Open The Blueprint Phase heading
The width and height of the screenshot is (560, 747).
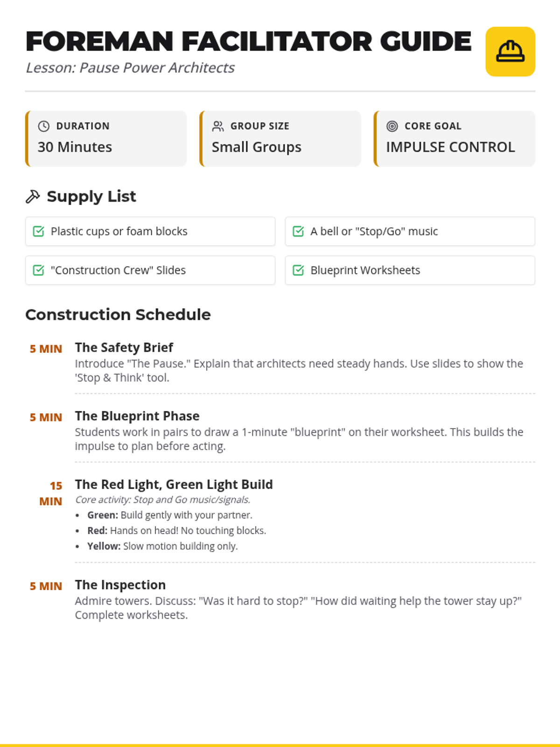tap(137, 416)
